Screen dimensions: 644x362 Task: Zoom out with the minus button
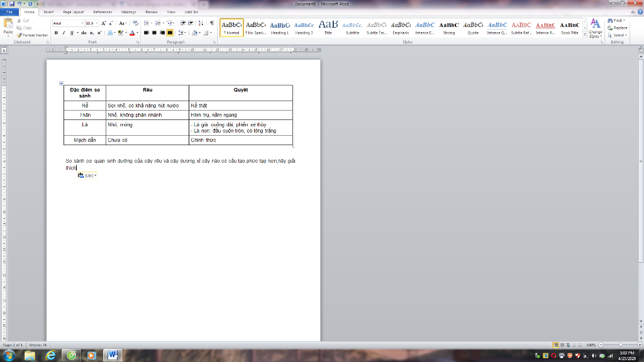pos(601,345)
